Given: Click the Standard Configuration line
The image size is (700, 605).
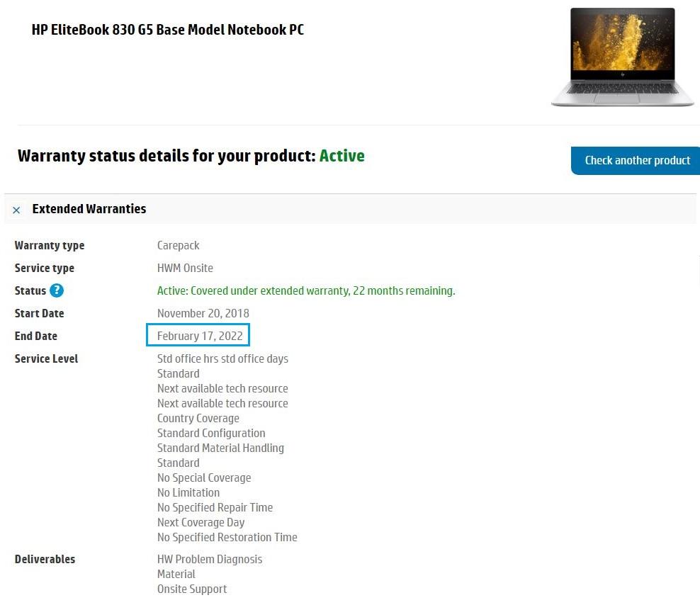Looking at the screenshot, I should pos(211,433).
